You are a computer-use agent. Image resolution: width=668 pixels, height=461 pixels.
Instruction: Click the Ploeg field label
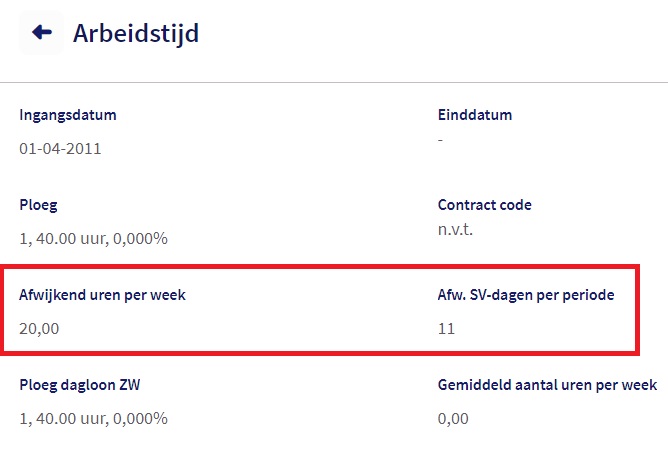38,205
